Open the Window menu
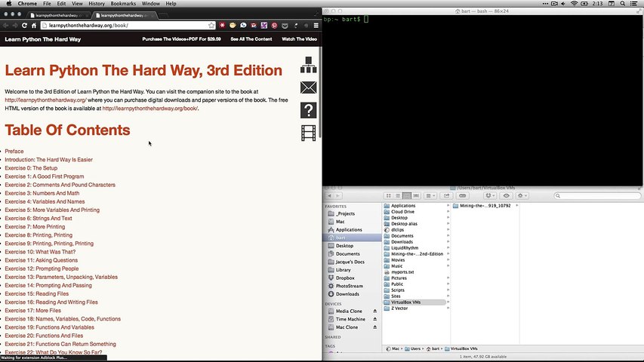The image size is (644, 362). point(151,3)
